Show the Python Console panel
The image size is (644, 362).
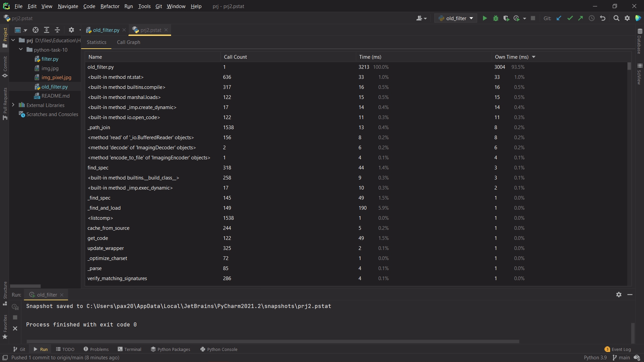222,349
